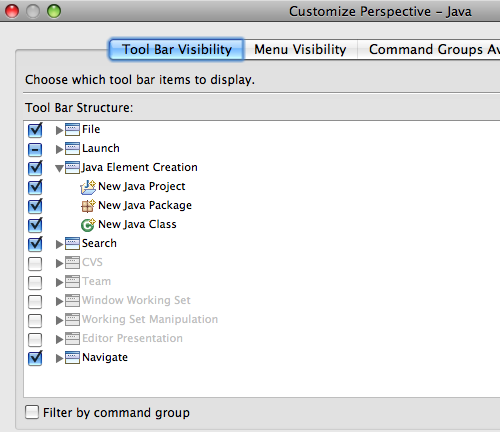500x432 pixels.
Task: Expand the Search tree node
Action: [59, 244]
